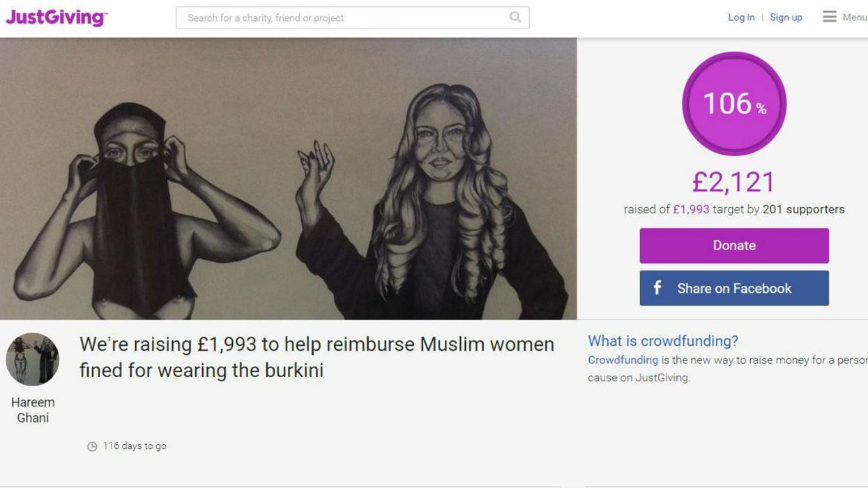Click the JustGiving logo
This screenshot has height=488, width=868.
56,17
